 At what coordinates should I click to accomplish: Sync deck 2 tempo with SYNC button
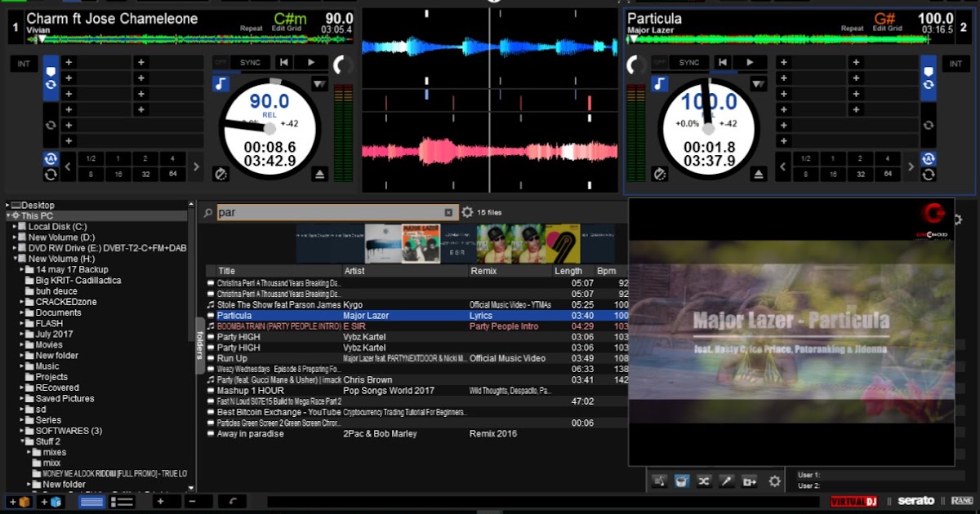pos(689,62)
